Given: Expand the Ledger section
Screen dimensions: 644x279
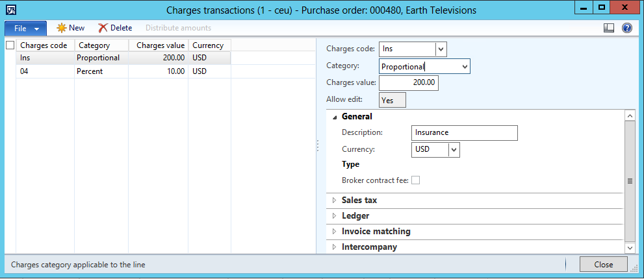Looking at the screenshot, I should coord(335,216).
